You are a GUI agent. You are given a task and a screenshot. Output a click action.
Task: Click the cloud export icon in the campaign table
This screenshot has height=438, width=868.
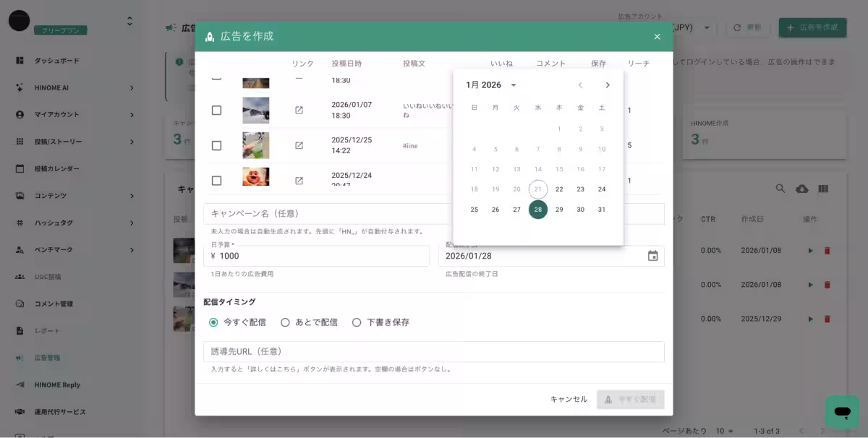pyautogui.click(x=801, y=189)
